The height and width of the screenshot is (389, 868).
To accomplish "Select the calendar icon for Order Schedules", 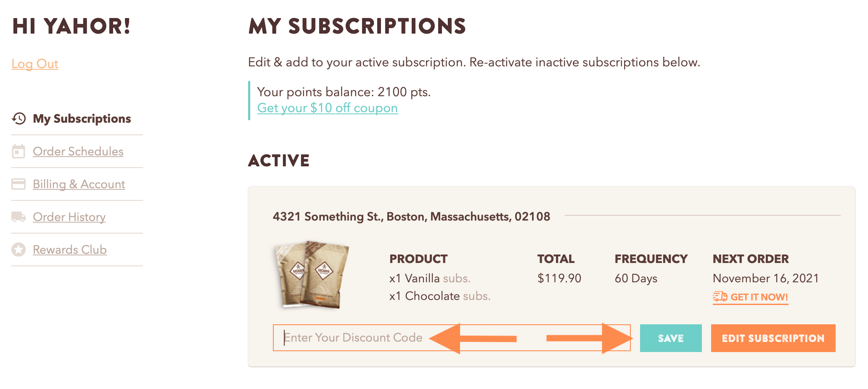I will pyautogui.click(x=19, y=151).
